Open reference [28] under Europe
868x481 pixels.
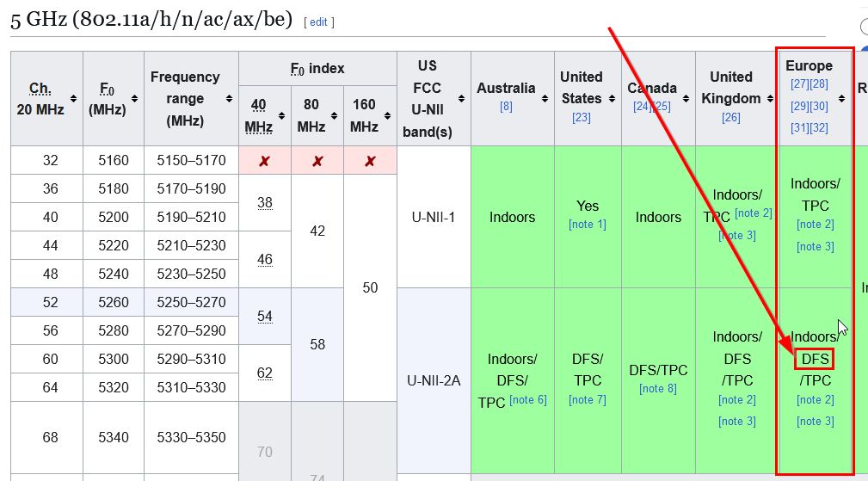819,84
